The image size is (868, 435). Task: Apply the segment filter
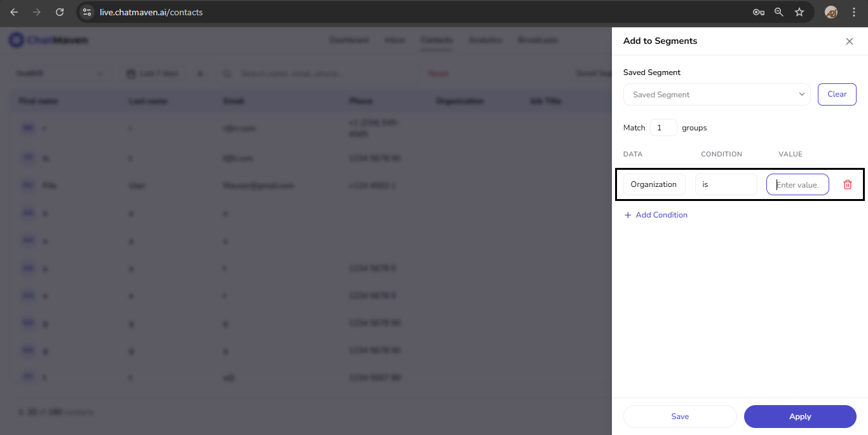point(800,417)
